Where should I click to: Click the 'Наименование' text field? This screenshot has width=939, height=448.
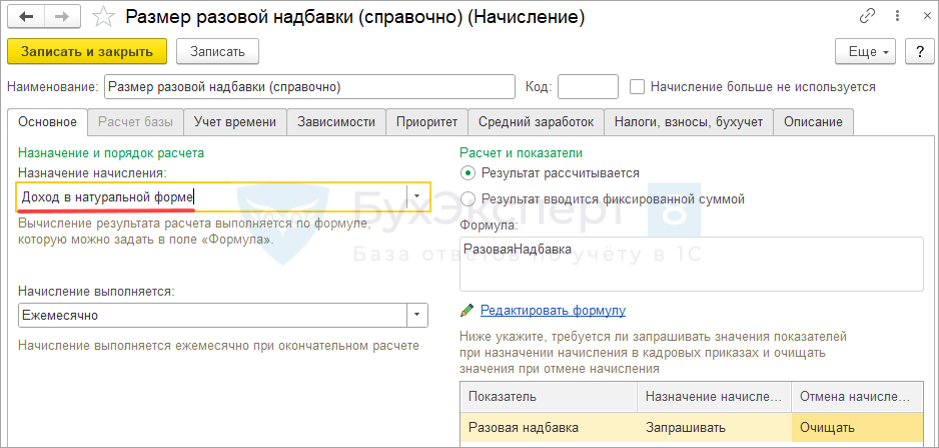[x=309, y=87]
